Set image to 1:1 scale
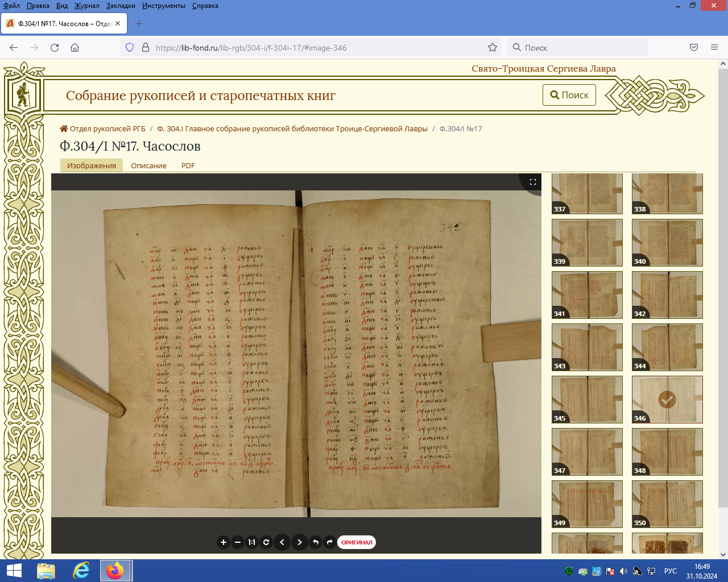Screen dimensions: 728x582 252,542
